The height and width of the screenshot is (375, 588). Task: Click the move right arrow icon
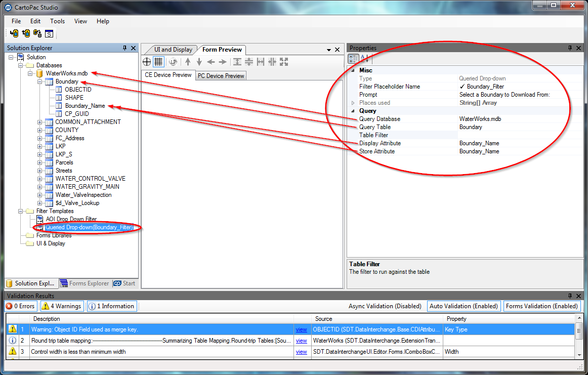(223, 62)
